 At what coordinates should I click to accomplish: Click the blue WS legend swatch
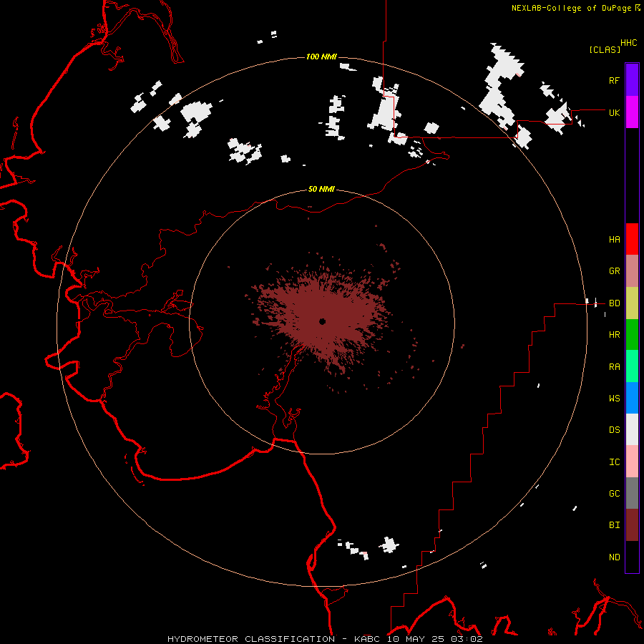632,398
